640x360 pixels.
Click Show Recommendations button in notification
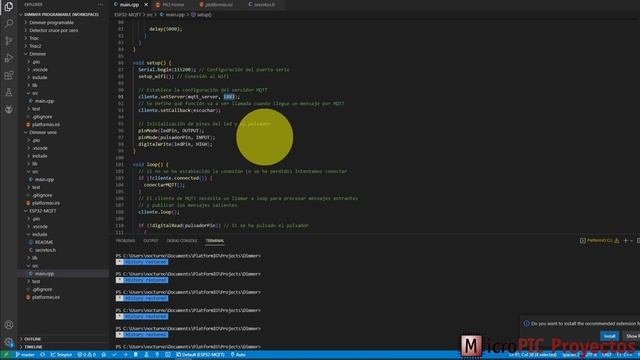pyautogui.click(x=631, y=336)
